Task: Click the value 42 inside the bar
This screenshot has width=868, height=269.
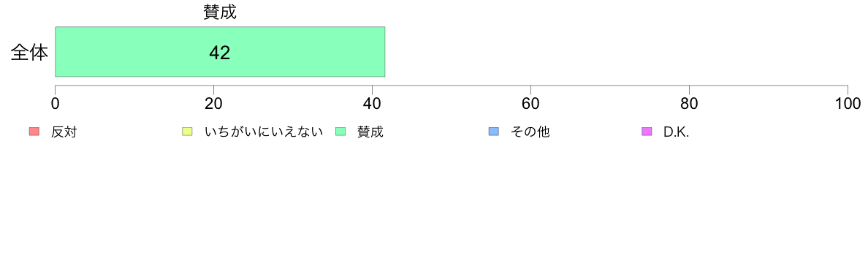Action: click(x=220, y=53)
